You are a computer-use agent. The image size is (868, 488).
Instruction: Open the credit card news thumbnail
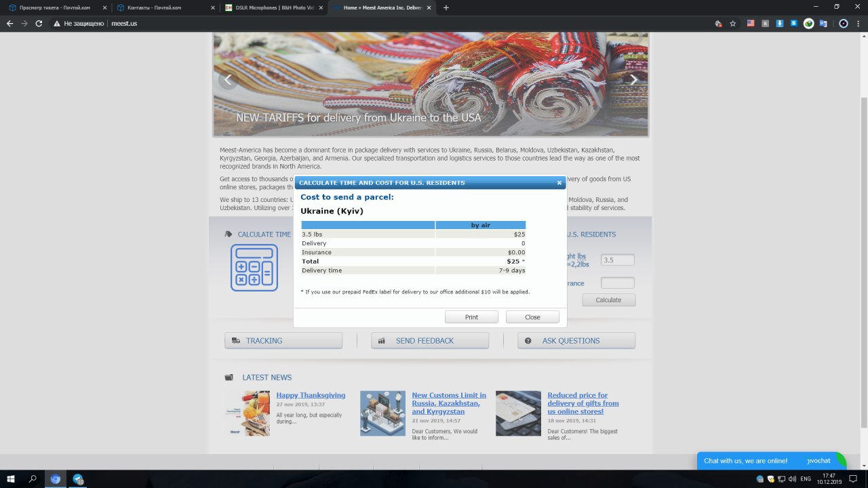tap(518, 413)
